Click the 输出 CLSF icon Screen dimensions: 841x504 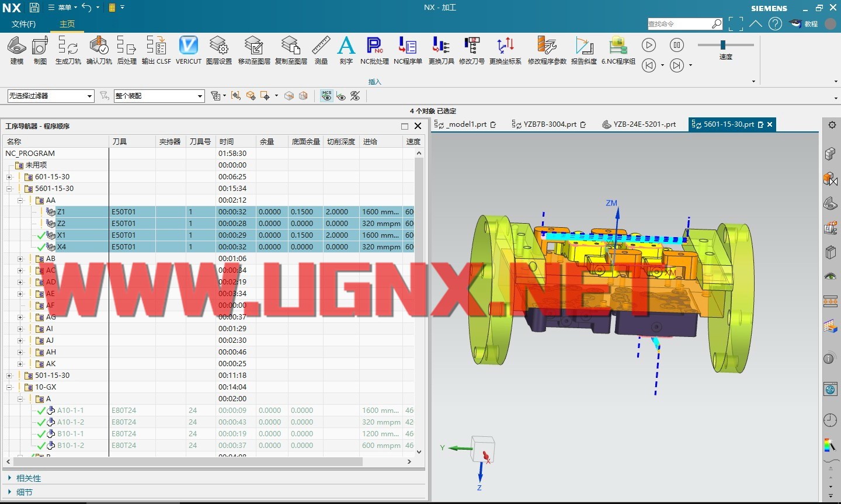(157, 50)
